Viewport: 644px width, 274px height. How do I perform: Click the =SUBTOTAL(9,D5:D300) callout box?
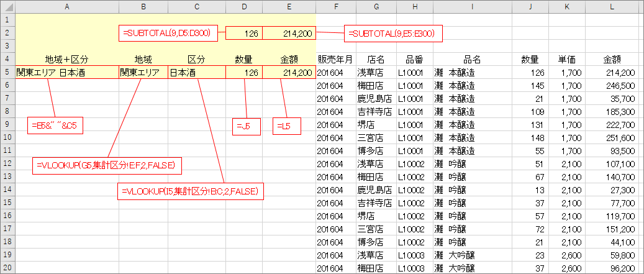coord(169,34)
